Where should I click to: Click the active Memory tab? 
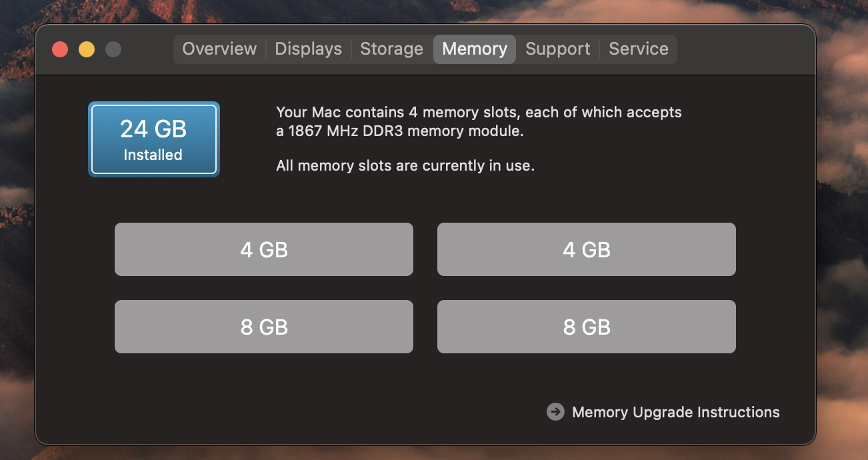click(475, 49)
